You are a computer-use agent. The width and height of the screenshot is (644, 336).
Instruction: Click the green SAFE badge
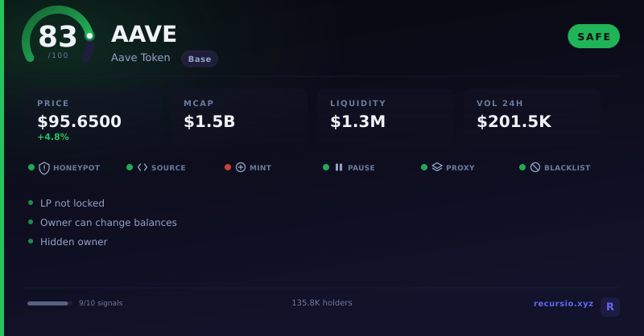[593, 36]
